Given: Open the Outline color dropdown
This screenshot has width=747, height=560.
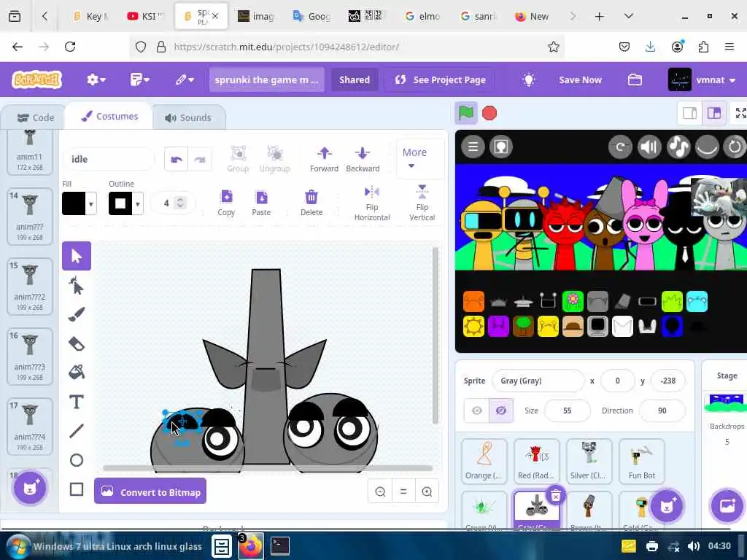Looking at the screenshot, I should [x=138, y=204].
